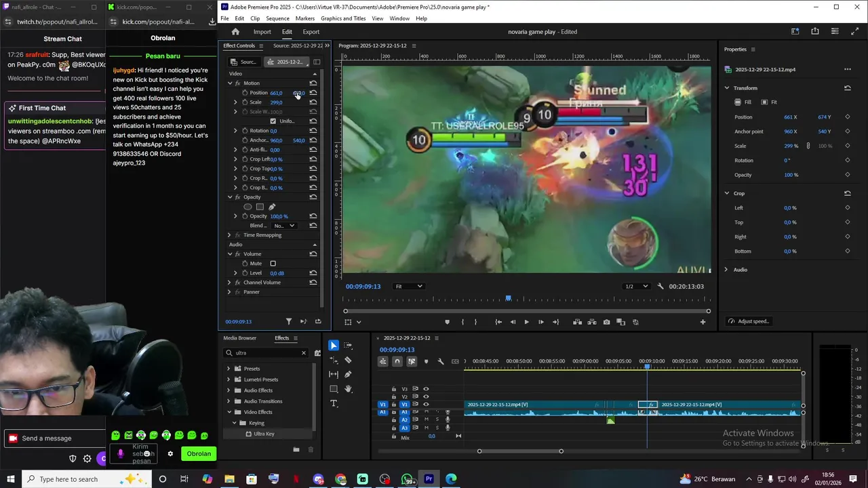The height and width of the screenshot is (488, 868).
Task: Click Mark Out bracket button
Action: click(x=475, y=322)
